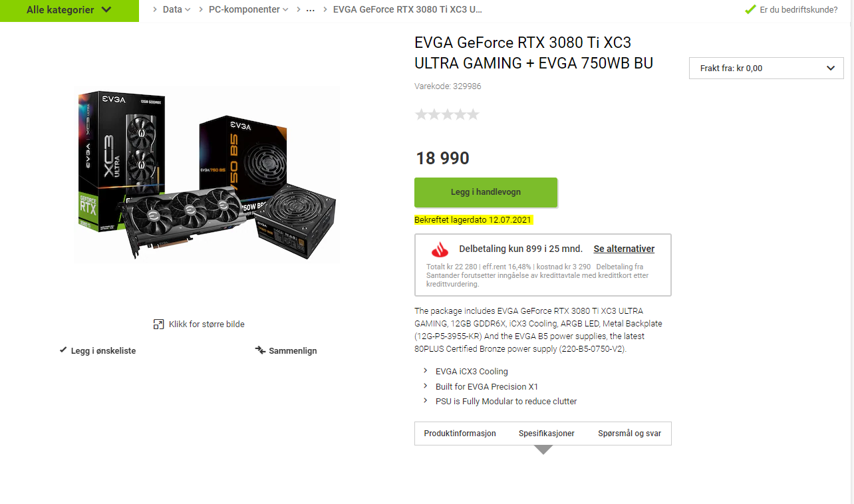The width and height of the screenshot is (854, 504).
Task: Click the wishlist checkmark icon
Action: (x=63, y=350)
